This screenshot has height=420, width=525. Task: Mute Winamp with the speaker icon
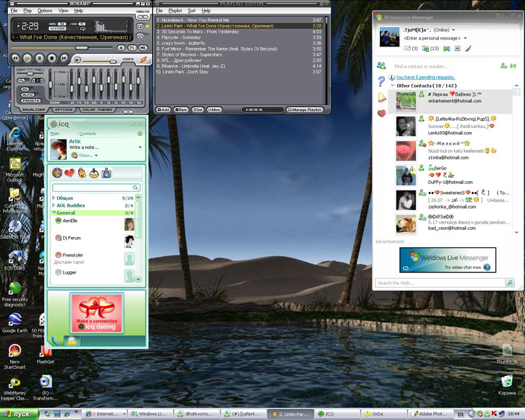click(77, 60)
